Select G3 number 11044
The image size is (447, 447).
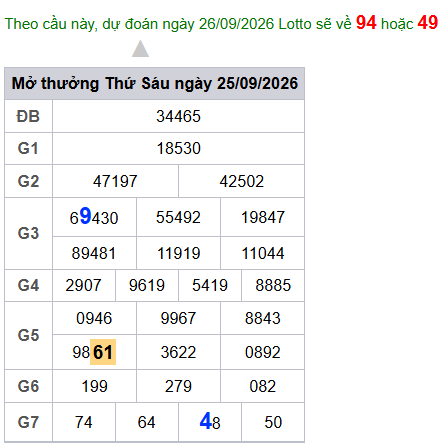[263, 253]
